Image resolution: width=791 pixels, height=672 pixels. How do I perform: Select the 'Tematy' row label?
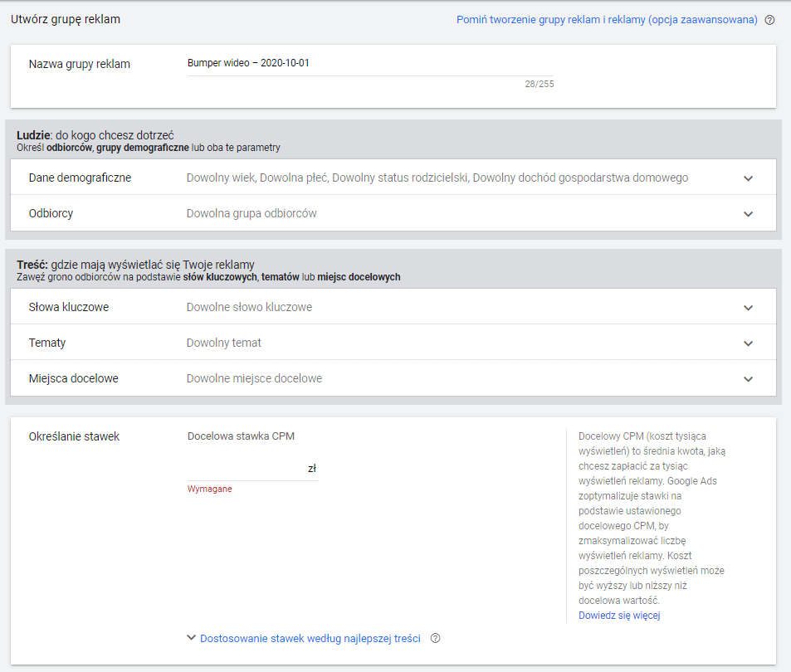tap(47, 343)
